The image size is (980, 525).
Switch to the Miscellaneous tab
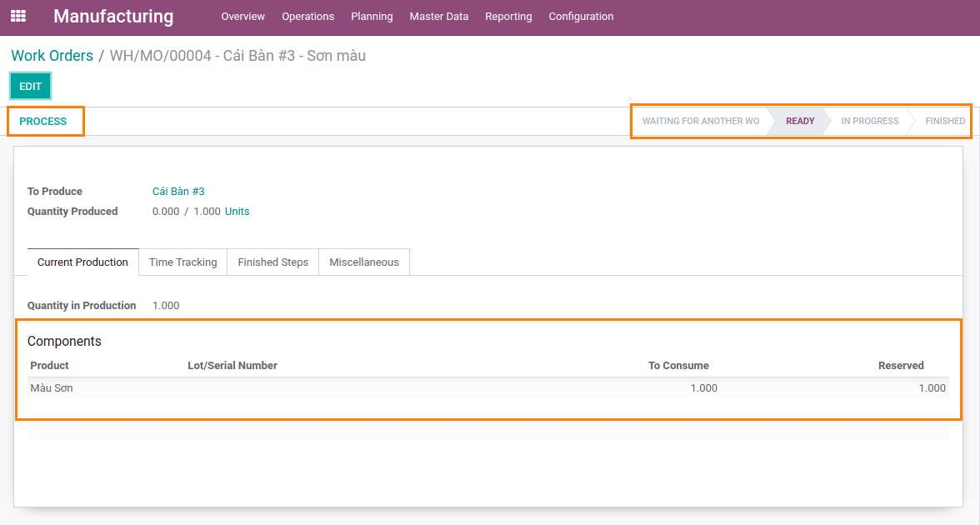point(363,262)
